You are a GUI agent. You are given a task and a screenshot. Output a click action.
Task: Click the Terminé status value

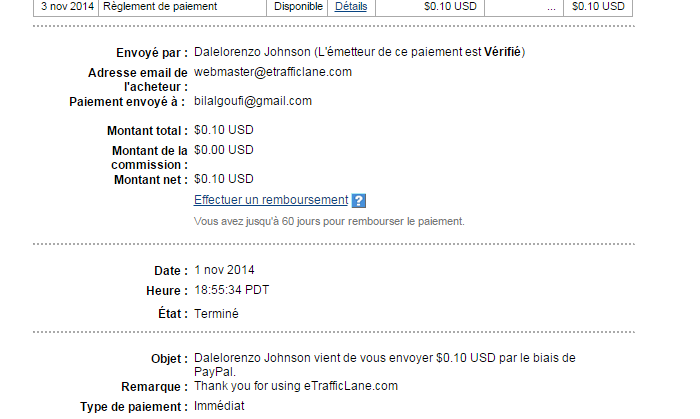click(216, 314)
